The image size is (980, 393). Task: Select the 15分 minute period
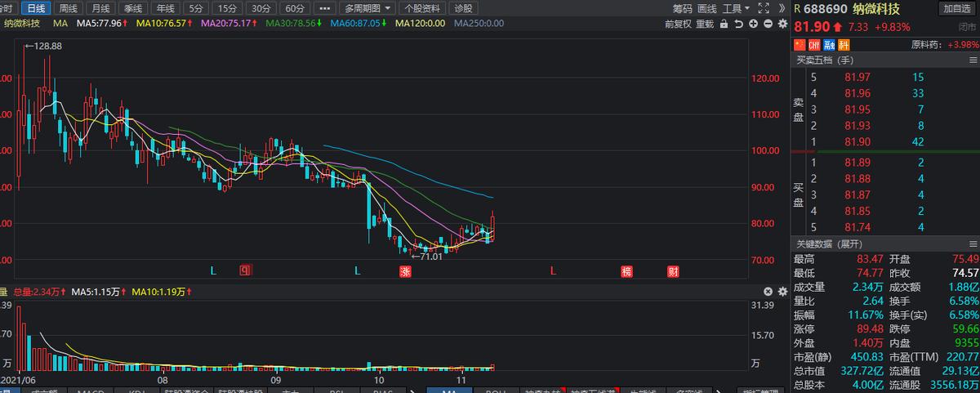coord(228,8)
